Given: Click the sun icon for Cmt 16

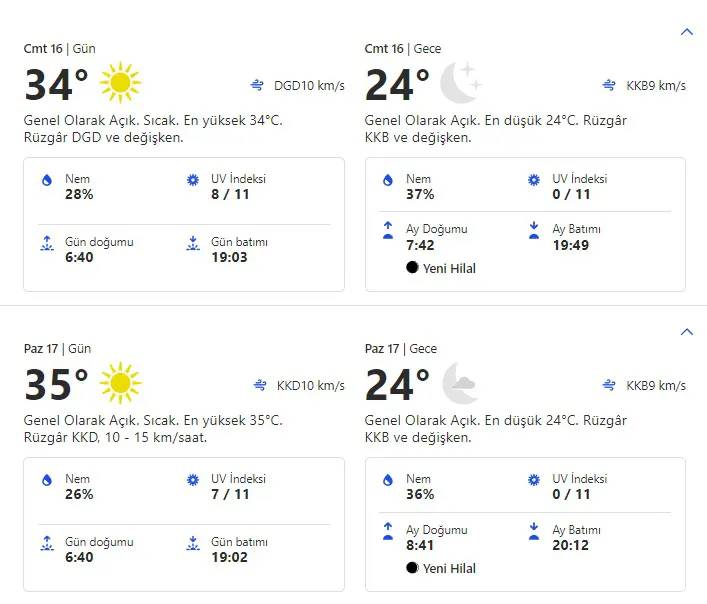Looking at the screenshot, I should [x=121, y=83].
